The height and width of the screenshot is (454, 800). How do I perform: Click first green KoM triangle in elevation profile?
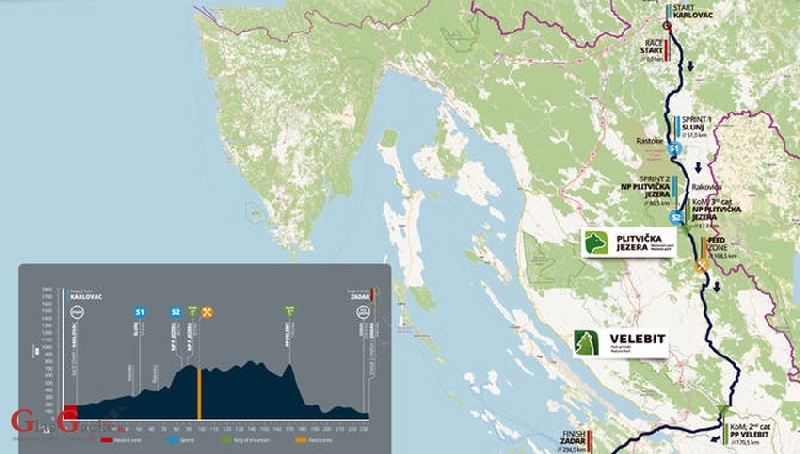click(192, 311)
